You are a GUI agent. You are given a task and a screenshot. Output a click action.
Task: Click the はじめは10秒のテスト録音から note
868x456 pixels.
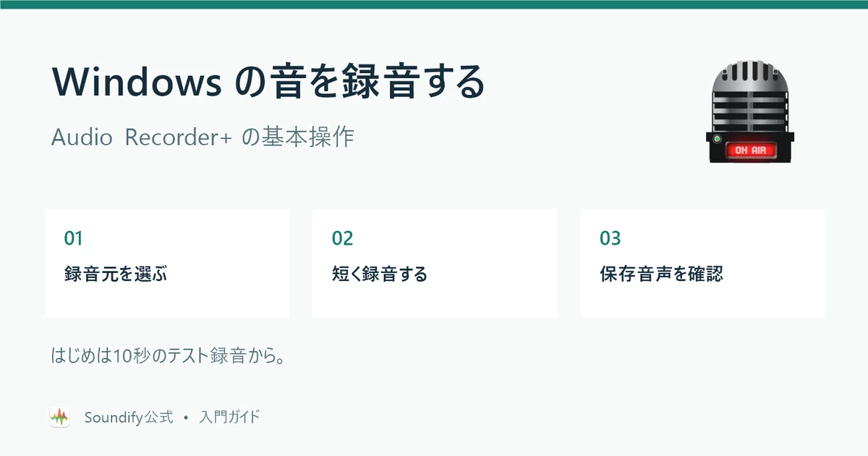point(166,357)
